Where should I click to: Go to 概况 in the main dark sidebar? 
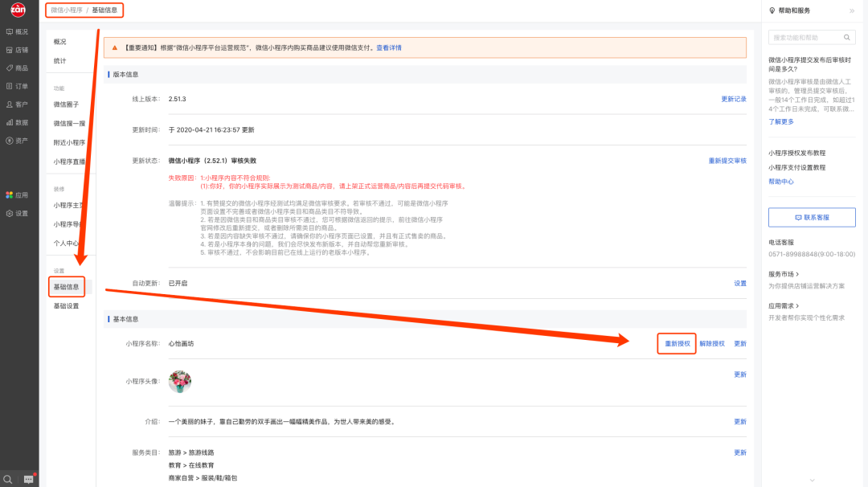click(17, 31)
